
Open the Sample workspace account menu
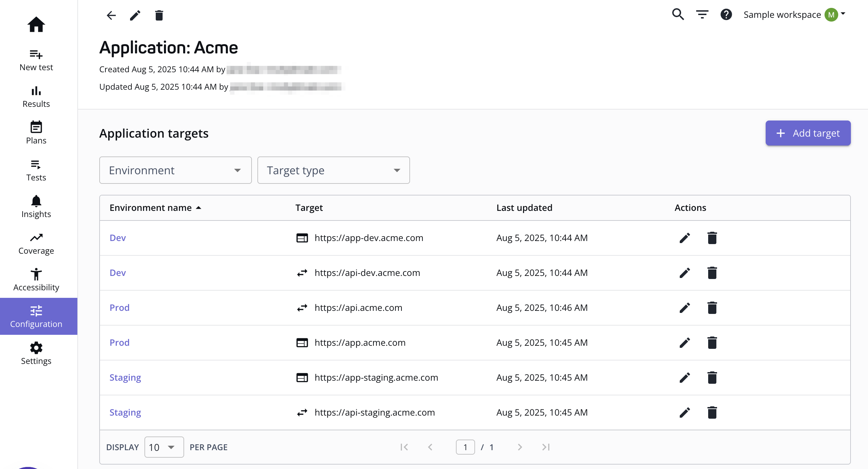(x=794, y=15)
